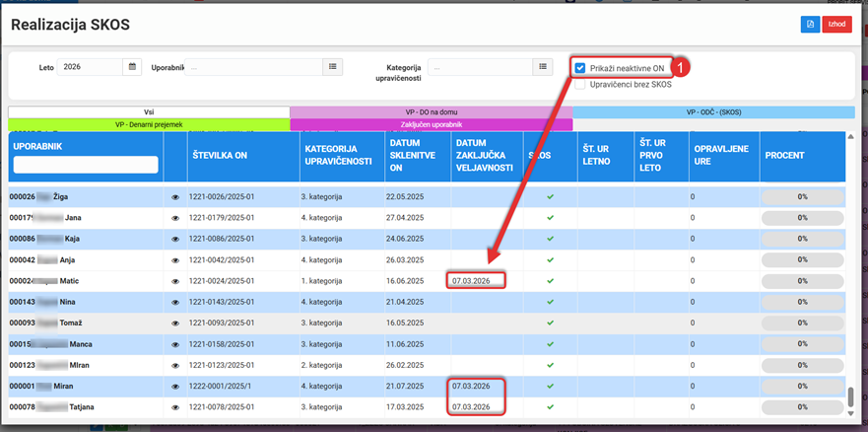Click SKOS checkmark in Anja's row
The image size is (868, 432).
pos(550,260)
